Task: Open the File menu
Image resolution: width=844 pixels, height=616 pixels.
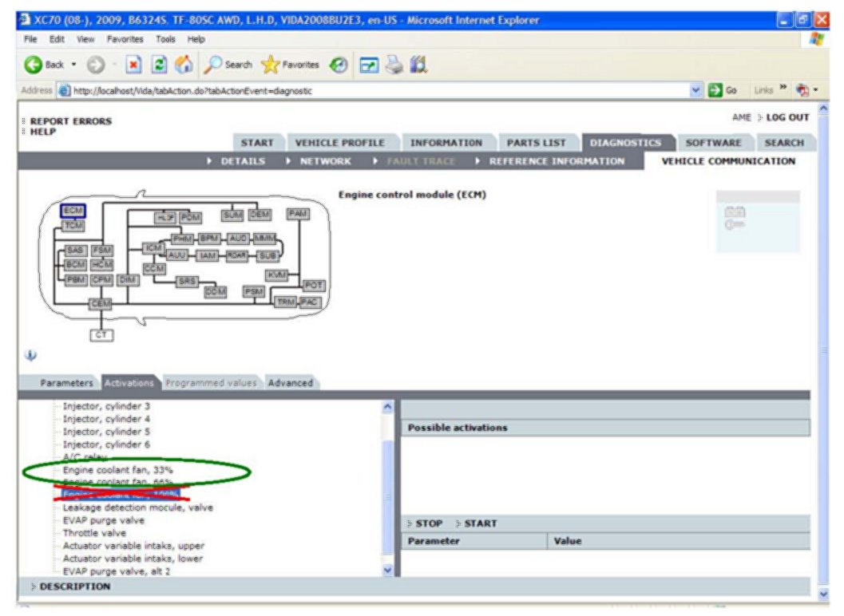Action: coord(30,39)
